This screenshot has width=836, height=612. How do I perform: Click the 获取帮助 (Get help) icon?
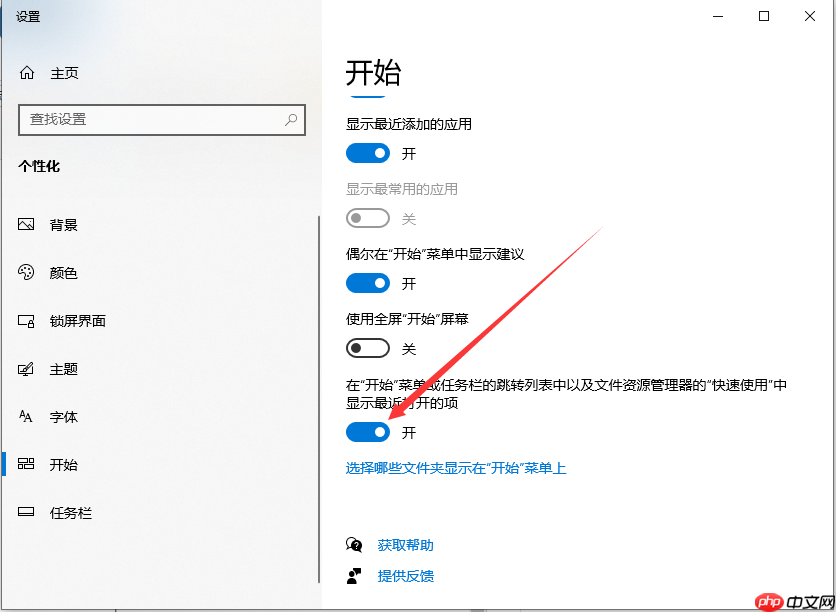tap(354, 545)
